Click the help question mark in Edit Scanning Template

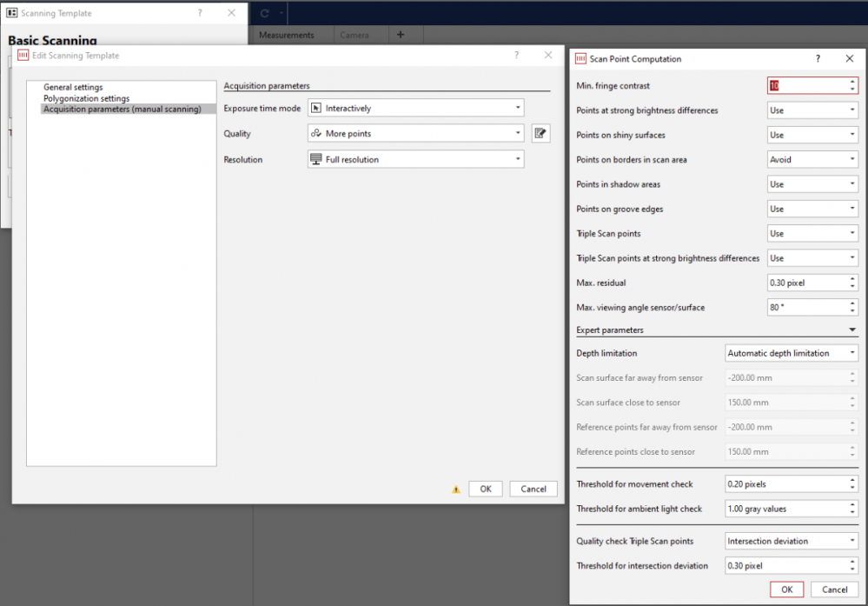point(516,55)
